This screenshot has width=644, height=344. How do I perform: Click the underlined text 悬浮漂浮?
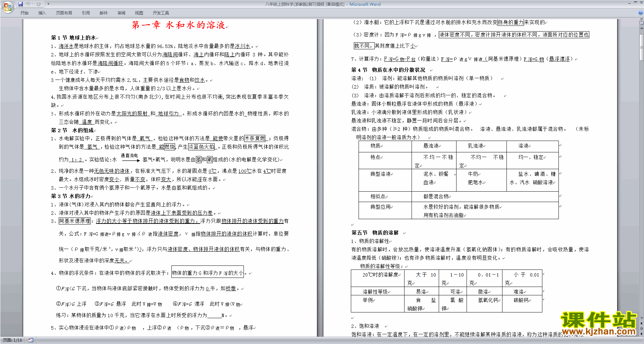(x=559, y=59)
